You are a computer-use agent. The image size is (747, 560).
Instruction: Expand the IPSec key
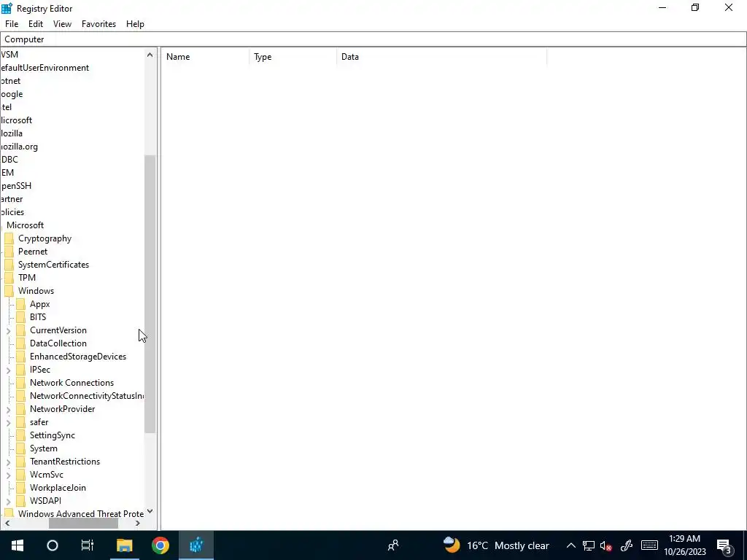tap(8, 370)
